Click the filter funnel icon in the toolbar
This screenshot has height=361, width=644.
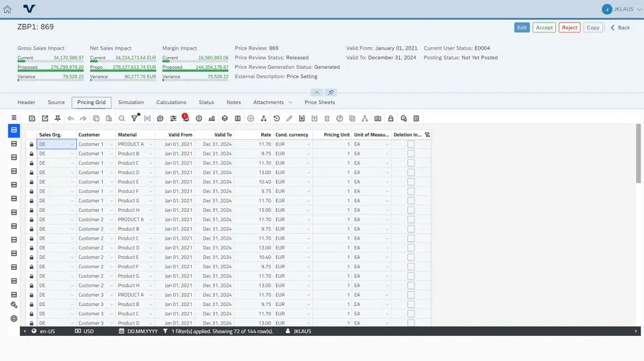[x=135, y=119]
